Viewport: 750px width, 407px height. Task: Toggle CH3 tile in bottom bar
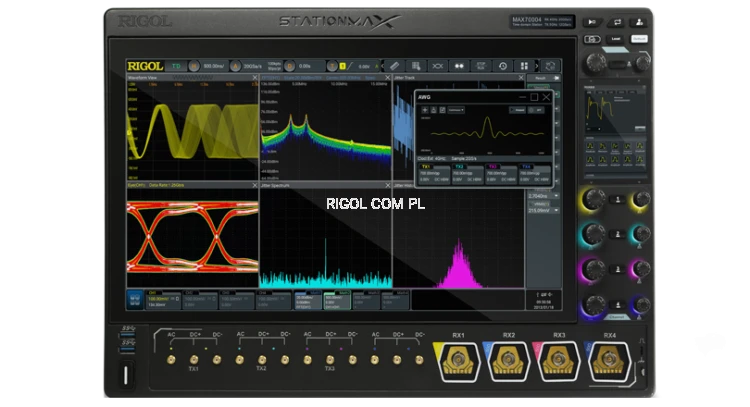click(x=237, y=300)
